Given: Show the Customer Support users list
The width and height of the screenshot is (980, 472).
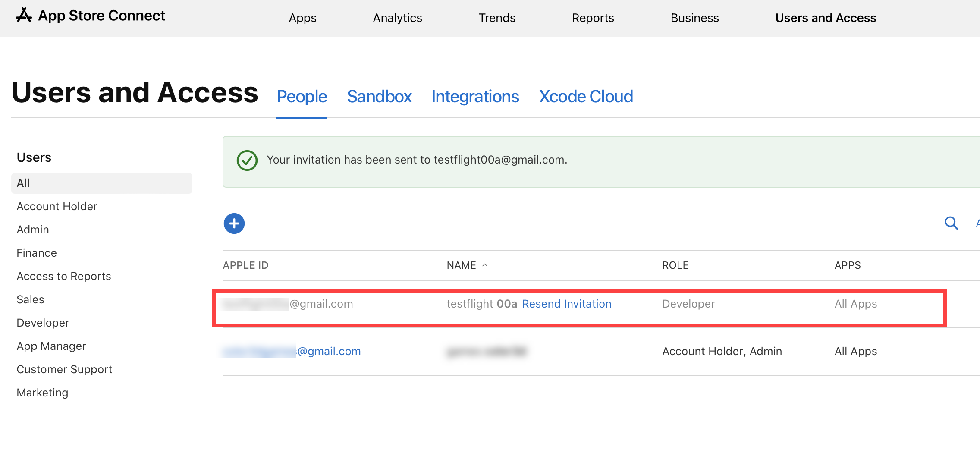Looking at the screenshot, I should pyautogui.click(x=64, y=369).
